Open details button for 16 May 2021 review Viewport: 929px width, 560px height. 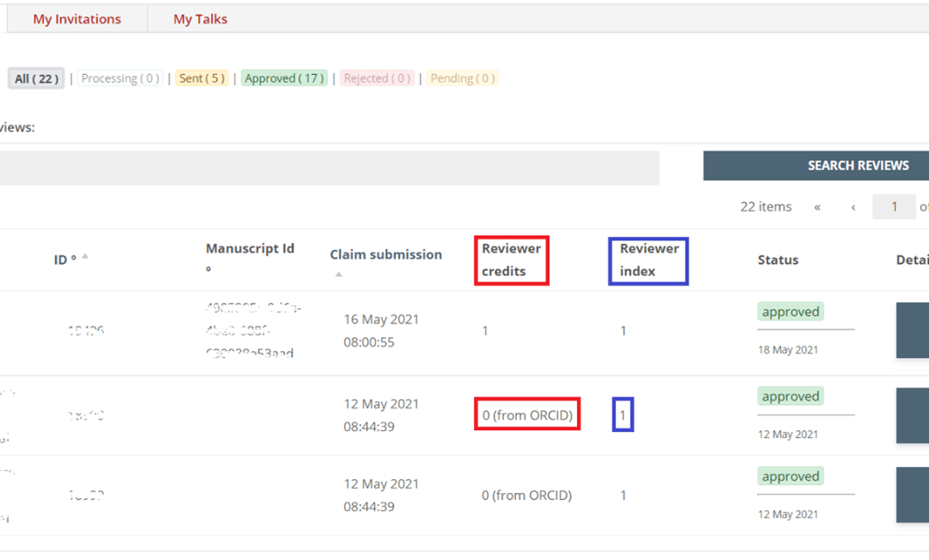coord(913,330)
